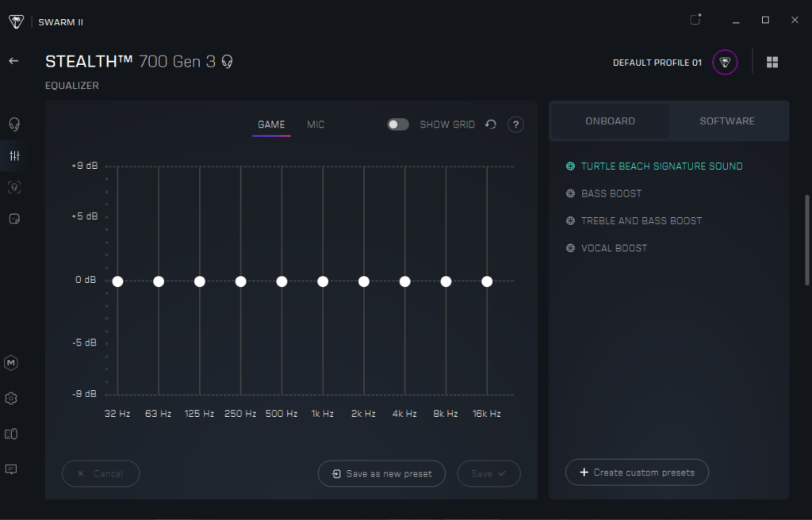
Task: Select the Bass Boost preset
Action: [611, 193]
